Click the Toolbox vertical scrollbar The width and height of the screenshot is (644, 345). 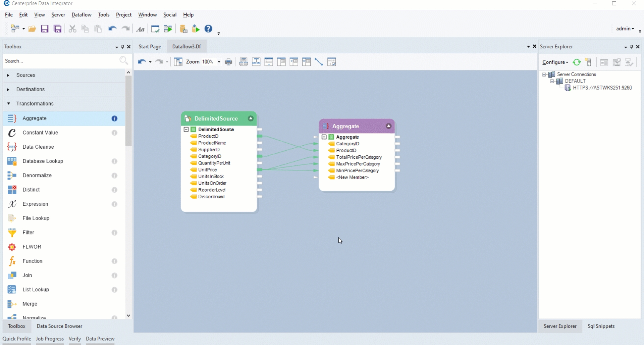128,111
